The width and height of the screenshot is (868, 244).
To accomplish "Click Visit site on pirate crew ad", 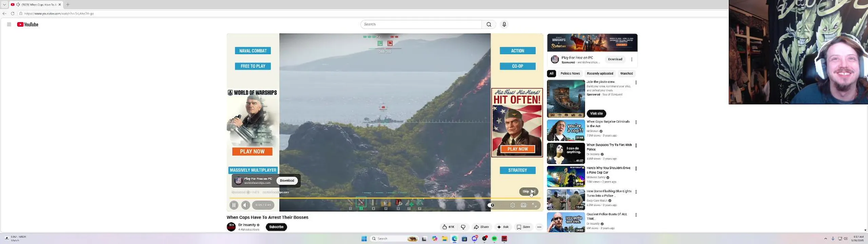I will click(x=596, y=114).
